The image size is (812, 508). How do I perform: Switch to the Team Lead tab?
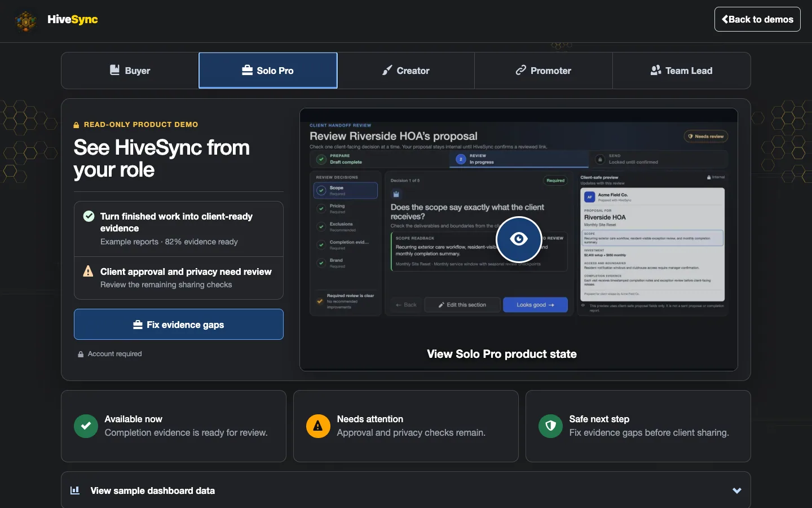pyautogui.click(x=681, y=71)
